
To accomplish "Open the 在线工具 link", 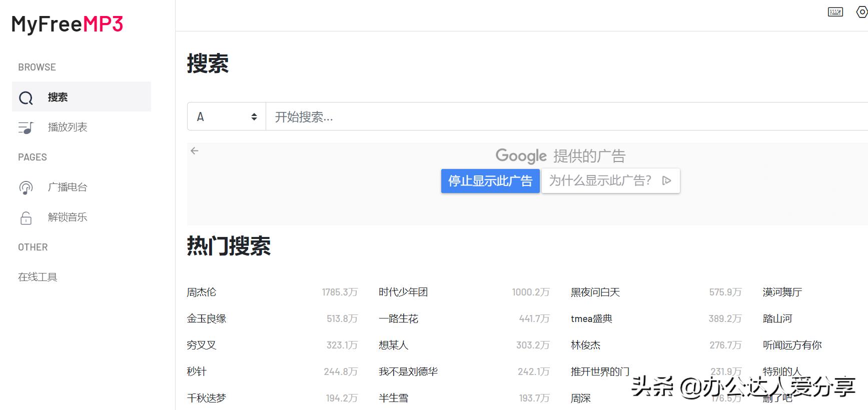I will click(38, 277).
